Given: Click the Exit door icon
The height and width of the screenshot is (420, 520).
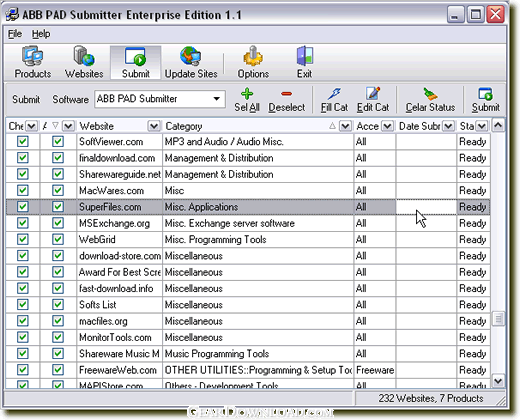Looking at the screenshot, I should (x=305, y=56).
